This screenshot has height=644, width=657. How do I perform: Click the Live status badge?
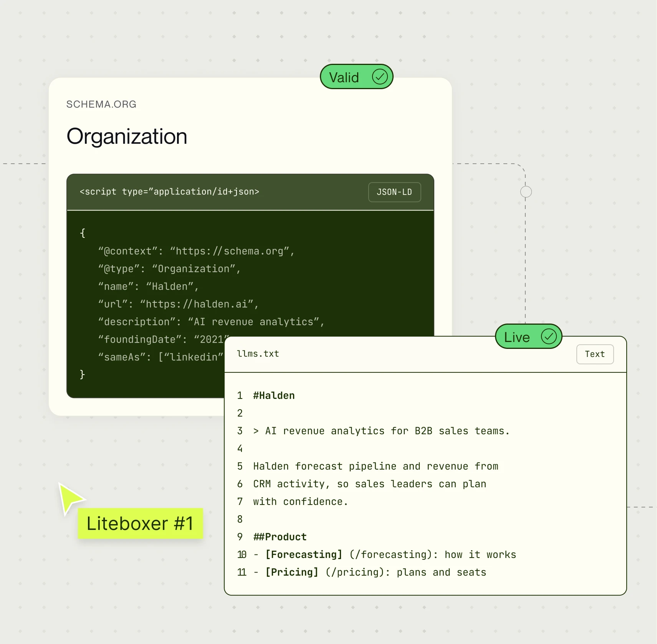tap(528, 337)
